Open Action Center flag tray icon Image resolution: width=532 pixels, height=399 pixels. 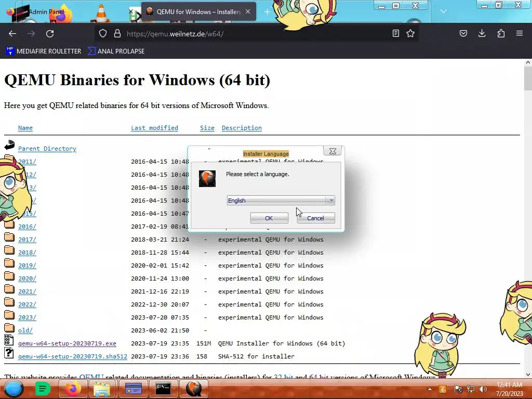(x=458, y=389)
